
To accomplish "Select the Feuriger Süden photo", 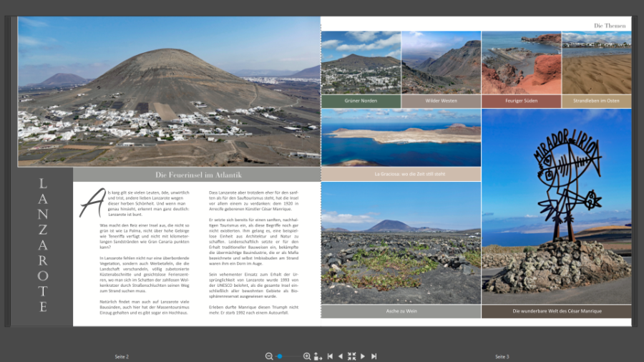I will 521,63.
